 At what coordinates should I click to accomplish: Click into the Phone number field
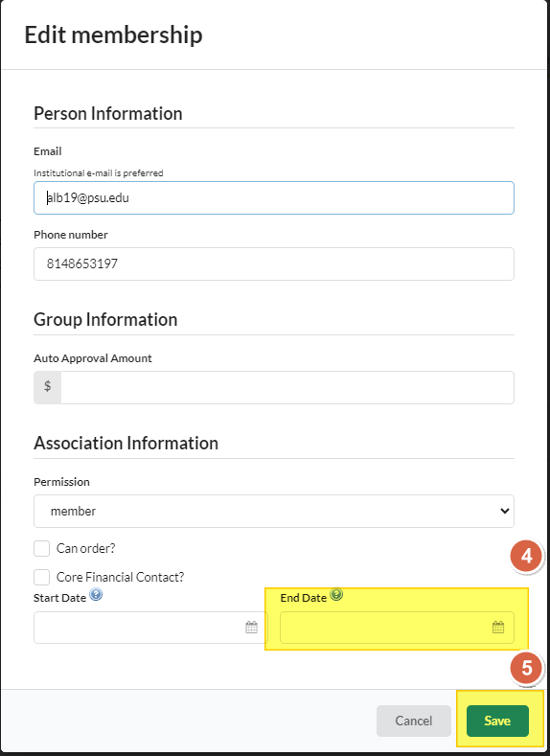tap(274, 263)
